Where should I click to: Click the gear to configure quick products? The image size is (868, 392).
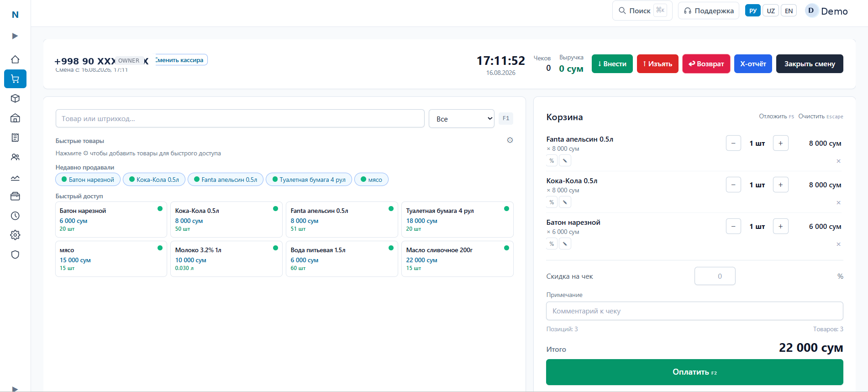[510, 140]
